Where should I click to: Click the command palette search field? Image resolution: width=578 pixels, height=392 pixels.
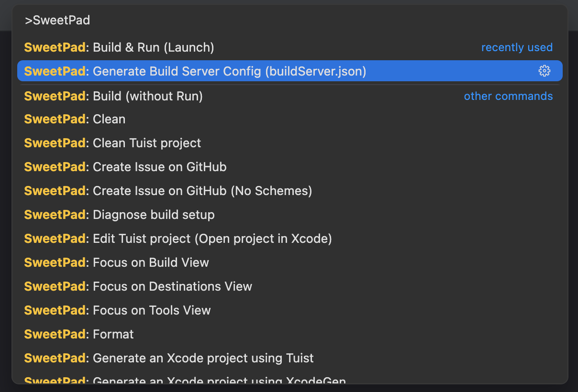pyautogui.click(x=287, y=21)
